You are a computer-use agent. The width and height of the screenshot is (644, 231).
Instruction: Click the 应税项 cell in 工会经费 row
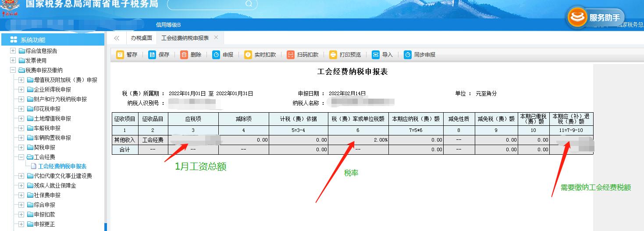(193, 140)
